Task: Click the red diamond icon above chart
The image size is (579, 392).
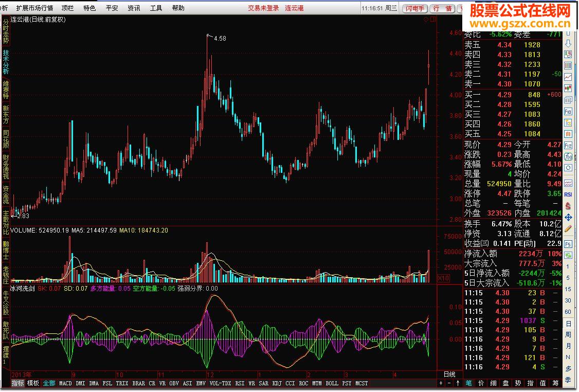Action: click(426, 19)
